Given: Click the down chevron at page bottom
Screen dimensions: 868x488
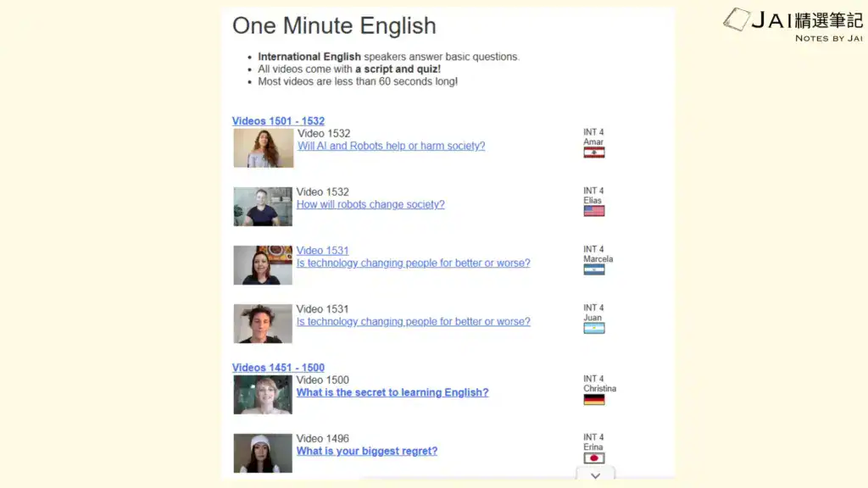Looking at the screenshot, I should click(595, 476).
